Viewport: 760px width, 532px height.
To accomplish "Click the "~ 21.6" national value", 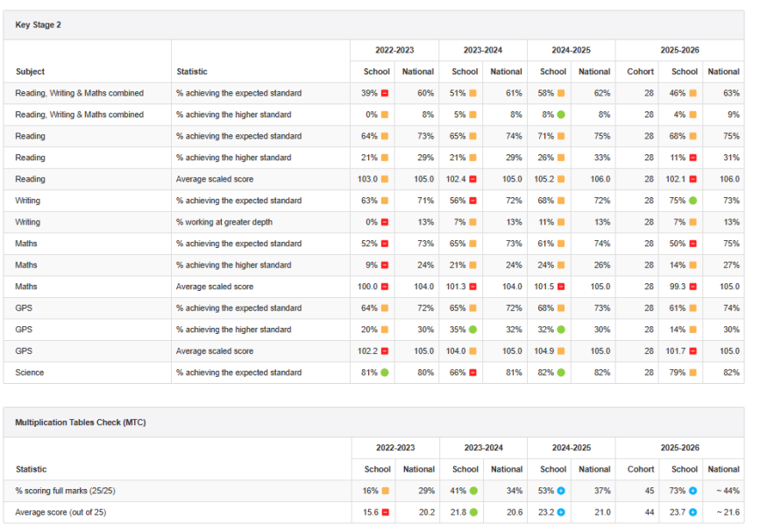I will 728,512.
